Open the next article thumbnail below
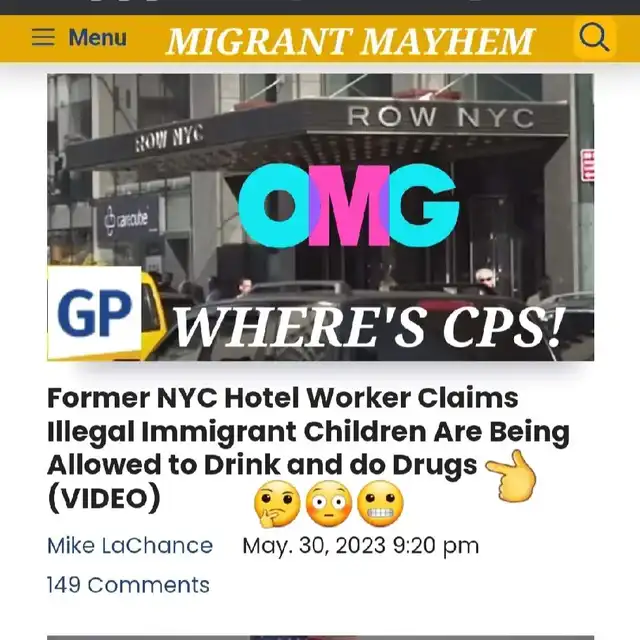Viewport: 640px width, 640px height. coord(320,638)
